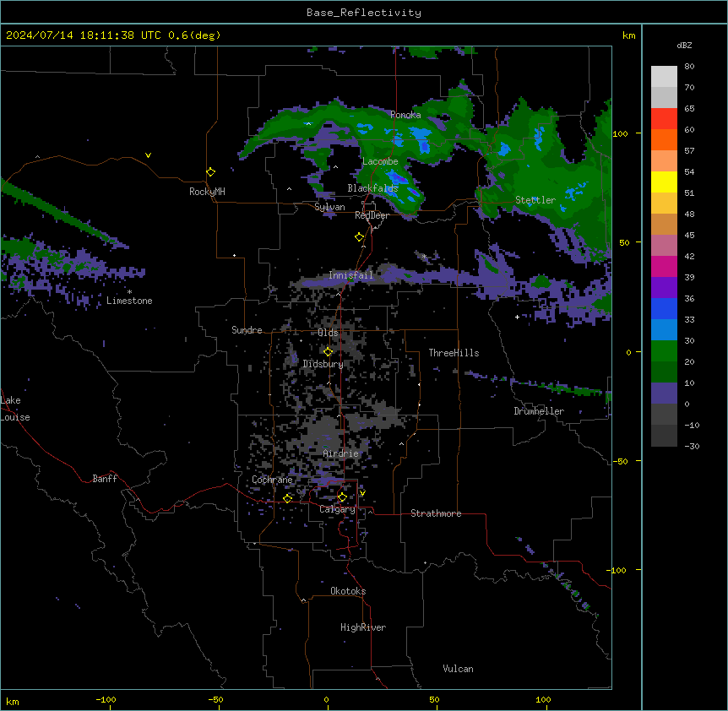The height and width of the screenshot is (711, 728).
Task: Click the Base_Reflectivity title
Action: pyautogui.click(x=364, y=13)
